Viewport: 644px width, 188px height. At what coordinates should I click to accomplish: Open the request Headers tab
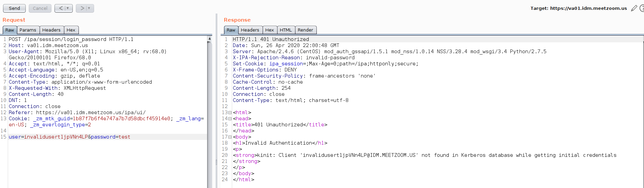pos(51,30)
